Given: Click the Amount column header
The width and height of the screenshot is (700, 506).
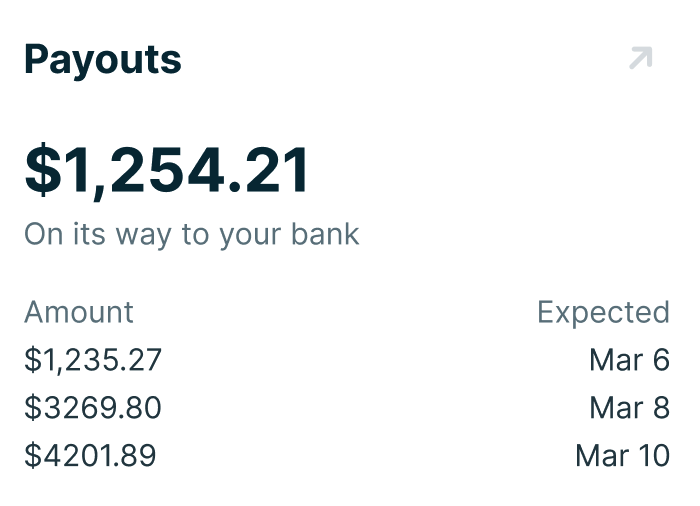Looking at the screenshot, I should (79, 312).
